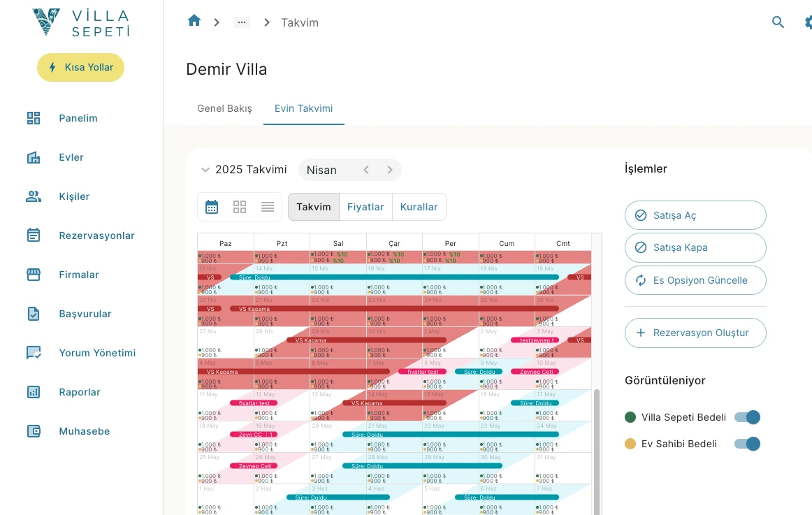Toggle Ev Sahibi Bedeli switch
Image resolution: width=812 pixels, height=515 pixels.
click(x=747, y=444)
